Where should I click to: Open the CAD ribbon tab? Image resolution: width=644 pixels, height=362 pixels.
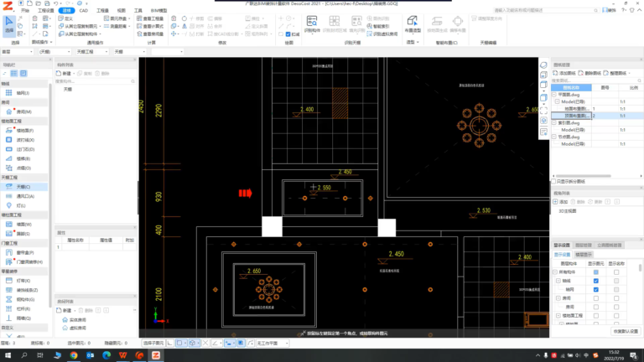click(x=84, y=11)
